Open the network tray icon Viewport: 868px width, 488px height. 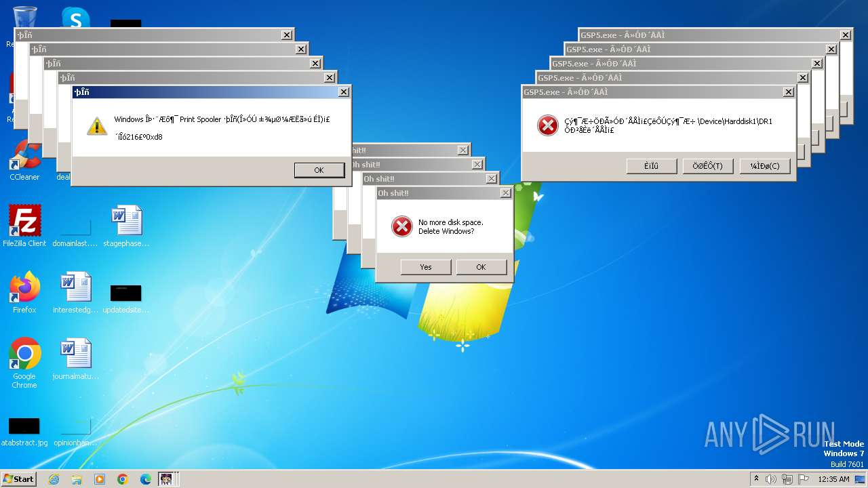787,479
